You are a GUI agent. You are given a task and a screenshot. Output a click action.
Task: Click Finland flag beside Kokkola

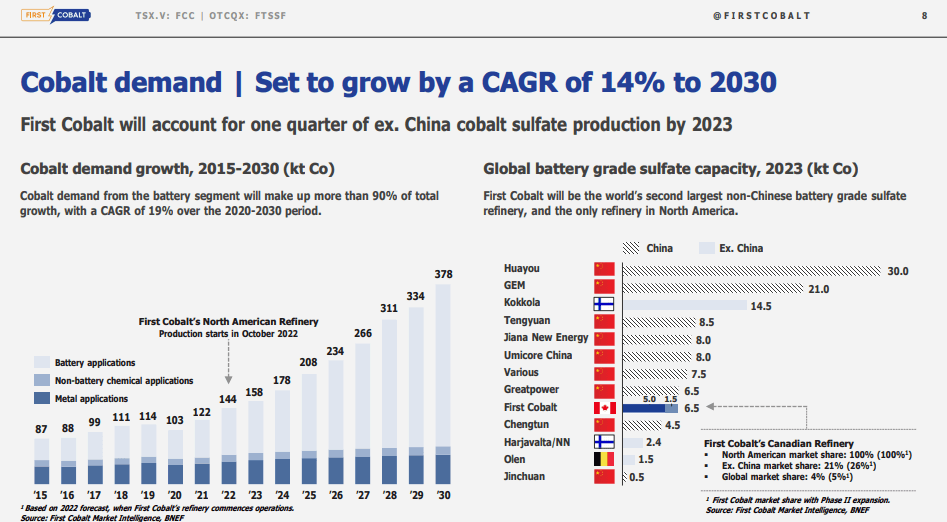604,304
